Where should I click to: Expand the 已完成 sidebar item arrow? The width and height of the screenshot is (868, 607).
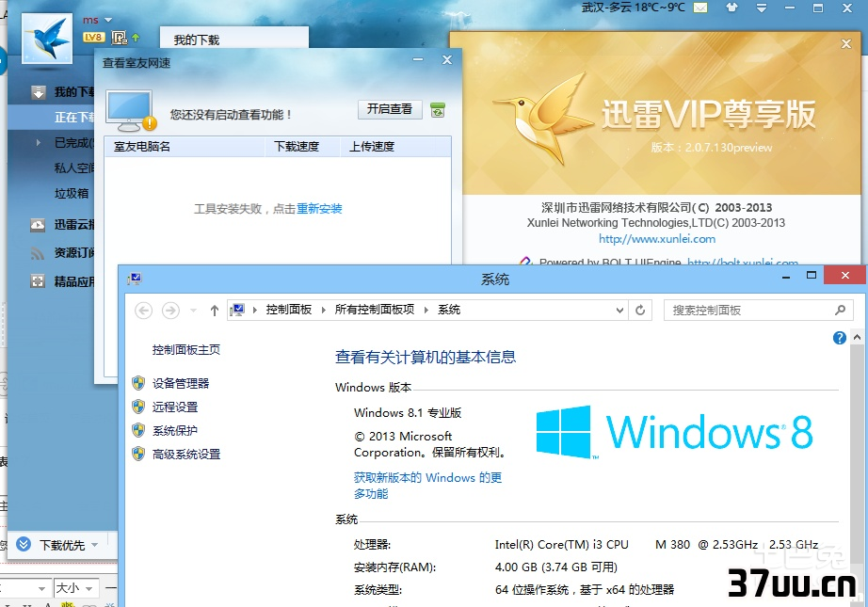39,143
